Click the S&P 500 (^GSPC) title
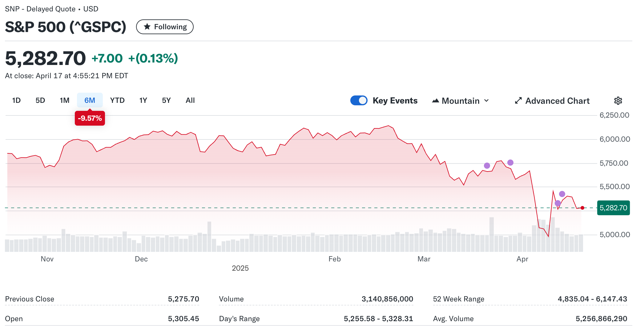Screen dimensions: 644x327 click(x=66, y=27)
